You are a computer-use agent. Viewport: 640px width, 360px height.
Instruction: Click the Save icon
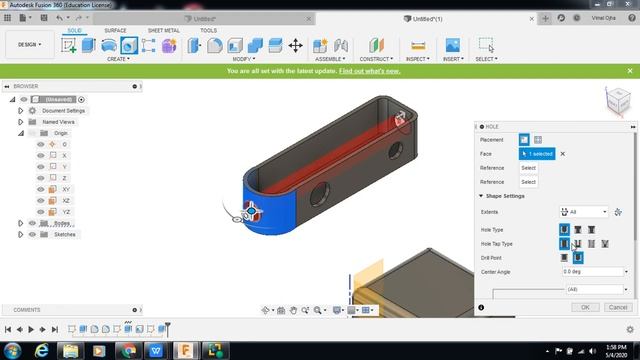[x=44, y=18]
